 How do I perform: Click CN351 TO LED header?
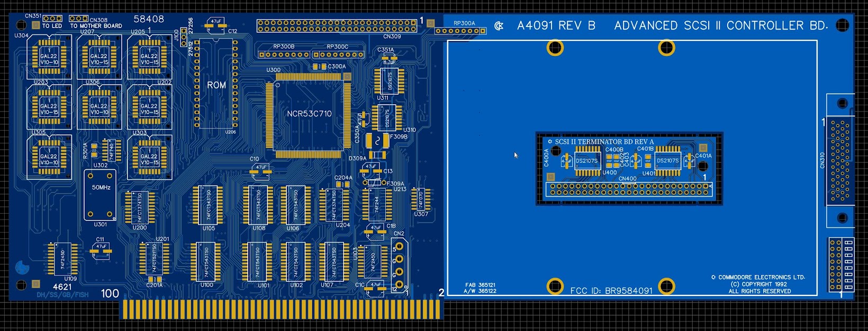tap(52, 19)
